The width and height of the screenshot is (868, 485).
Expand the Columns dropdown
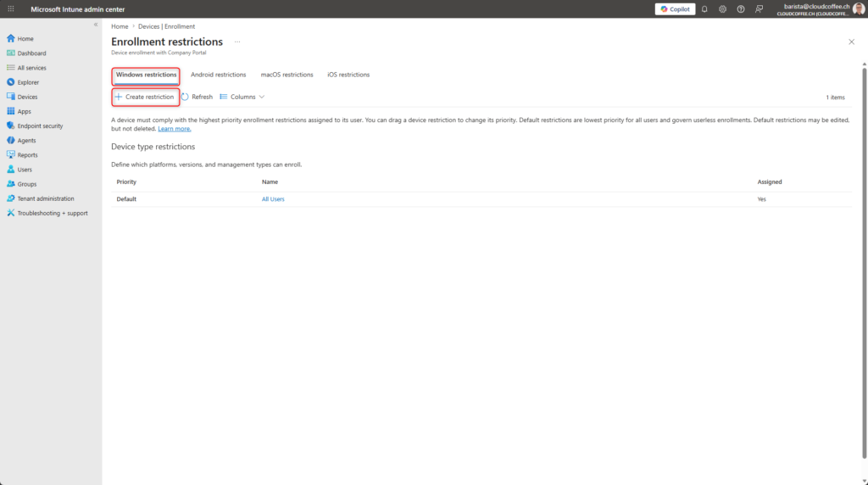[242, 97]
